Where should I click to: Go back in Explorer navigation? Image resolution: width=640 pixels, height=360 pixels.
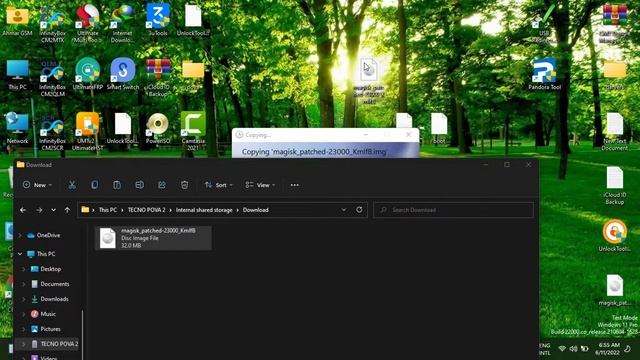pos(23,210)
